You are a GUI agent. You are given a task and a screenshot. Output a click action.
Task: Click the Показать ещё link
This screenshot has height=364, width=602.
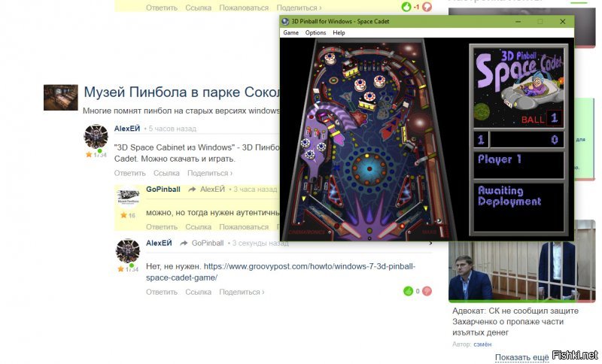pos(521,357)
